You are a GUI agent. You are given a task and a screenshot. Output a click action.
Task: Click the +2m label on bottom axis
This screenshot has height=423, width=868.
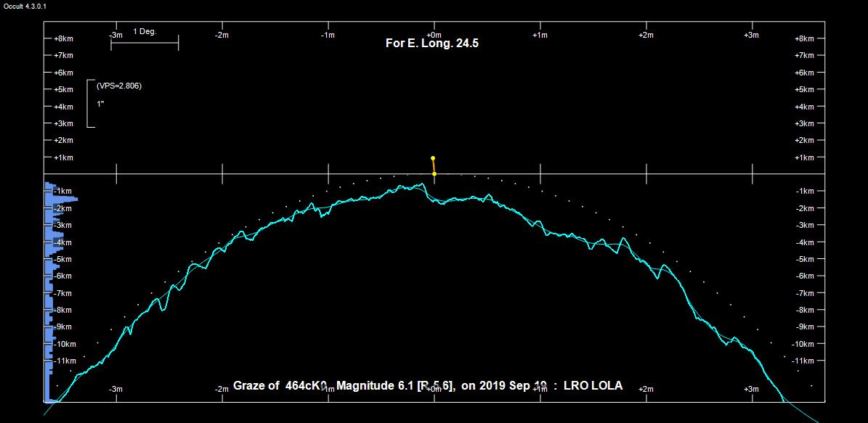click(645, 390)
